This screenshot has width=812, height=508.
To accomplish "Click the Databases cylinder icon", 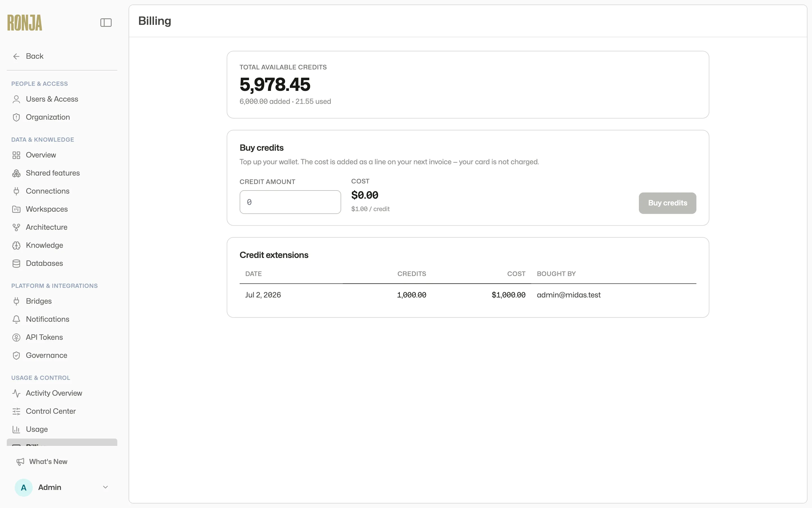I will coord(16,263).
